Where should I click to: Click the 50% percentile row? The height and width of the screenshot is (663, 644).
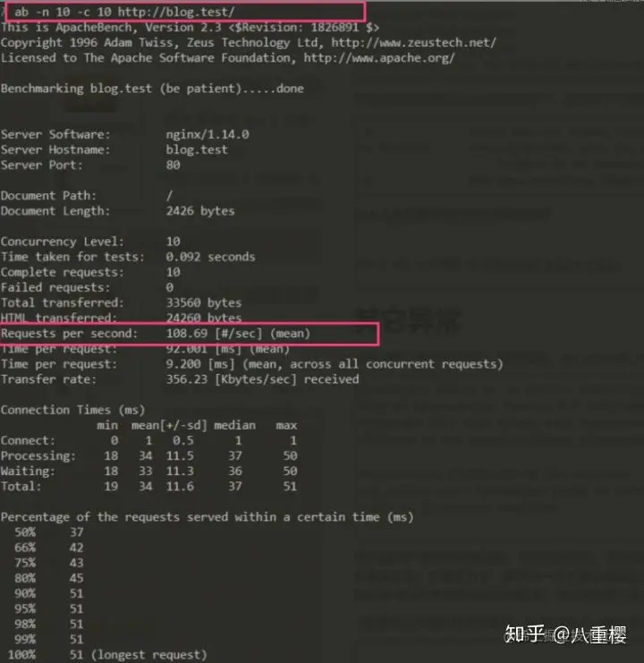coord(49,532)
